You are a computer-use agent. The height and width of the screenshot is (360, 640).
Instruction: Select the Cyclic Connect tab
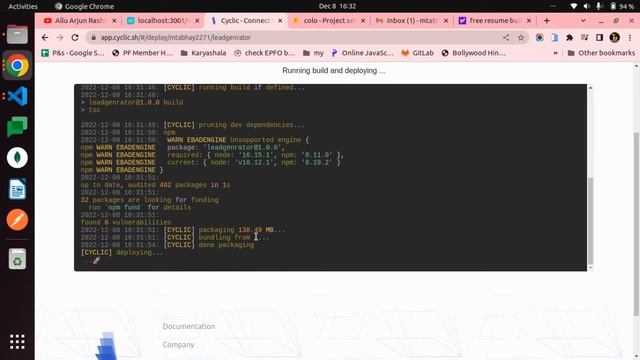point(245,20)
